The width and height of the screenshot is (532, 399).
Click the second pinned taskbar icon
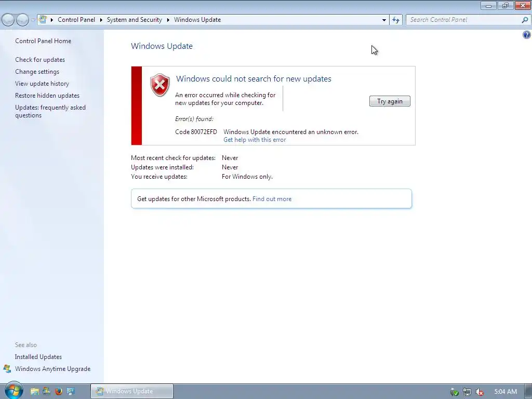coord(46,391)
